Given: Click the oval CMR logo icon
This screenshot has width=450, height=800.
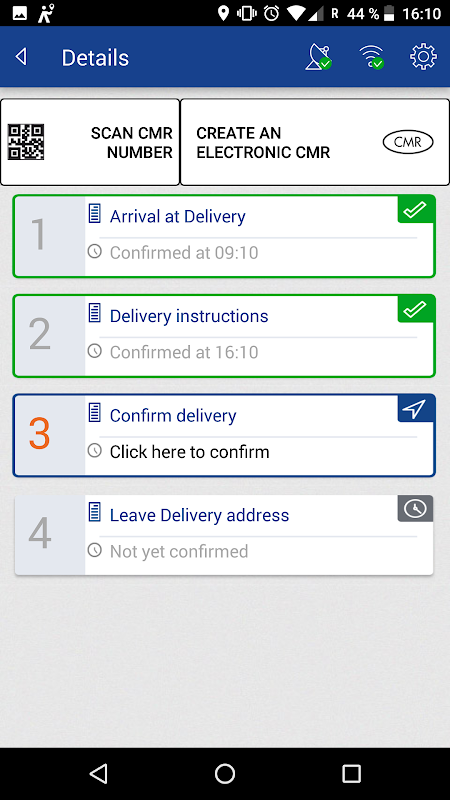Looking at the screenshot, I should 408,142.
